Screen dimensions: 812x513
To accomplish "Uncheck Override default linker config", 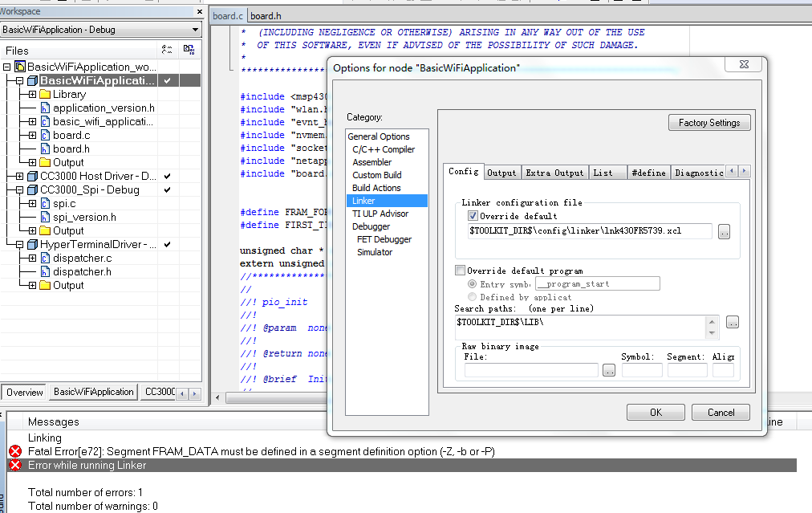I will click(x=473, y=216).
